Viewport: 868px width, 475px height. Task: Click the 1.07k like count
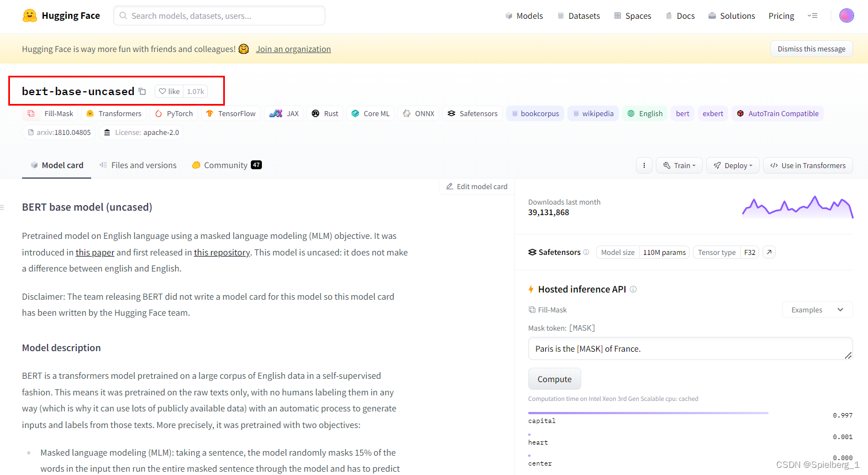[196, 91]
